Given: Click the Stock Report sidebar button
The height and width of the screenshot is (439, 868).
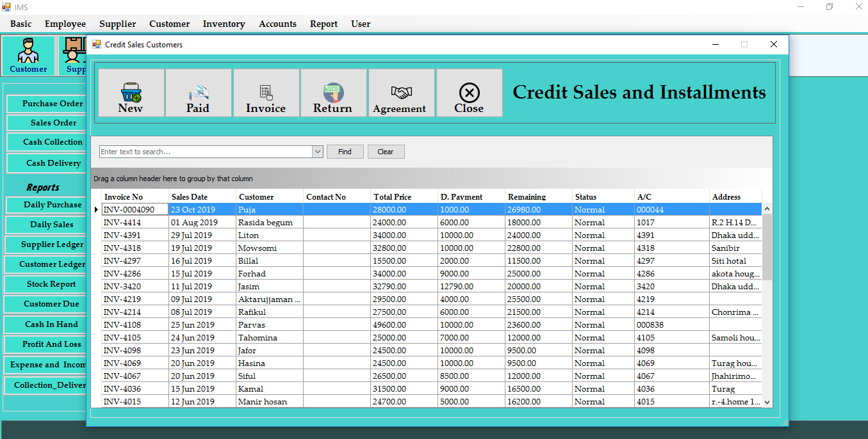Looking at the screenshot, I should click(45, 284).
